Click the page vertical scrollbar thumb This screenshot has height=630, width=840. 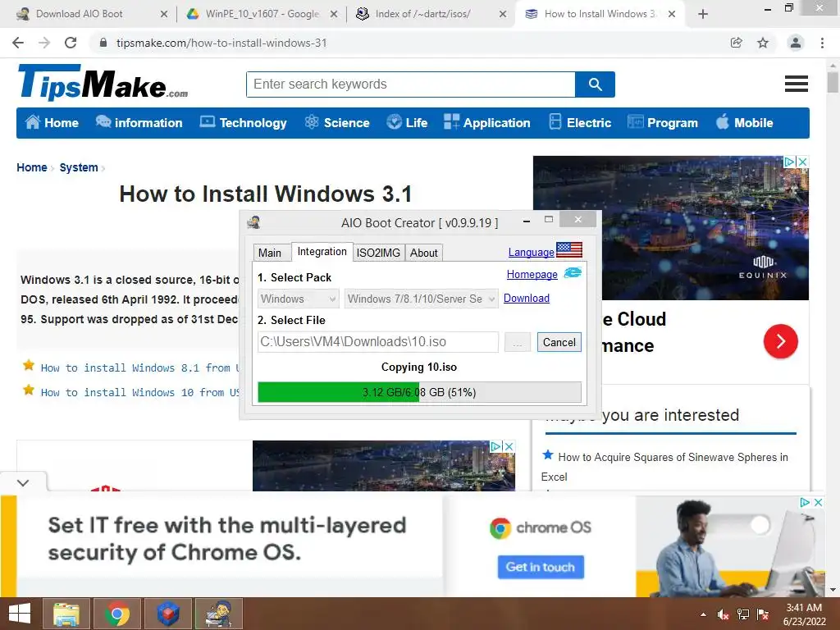[833, 83]
